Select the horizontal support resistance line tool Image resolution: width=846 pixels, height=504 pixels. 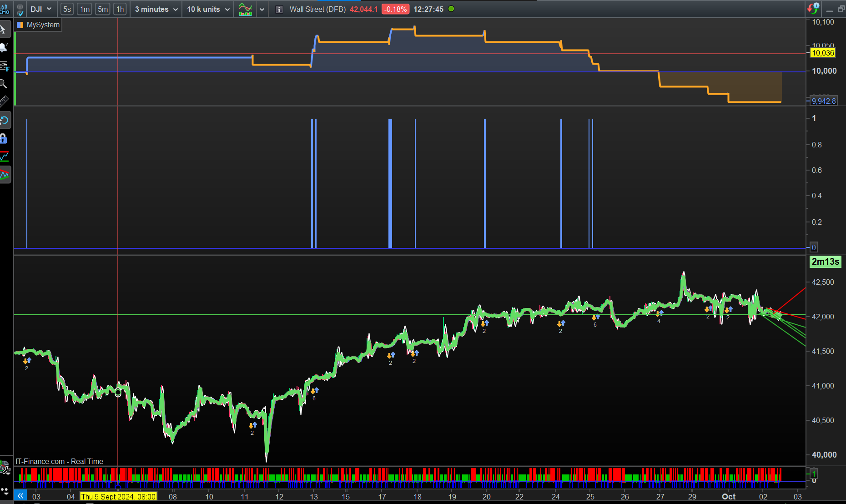(x=5, y=156)
